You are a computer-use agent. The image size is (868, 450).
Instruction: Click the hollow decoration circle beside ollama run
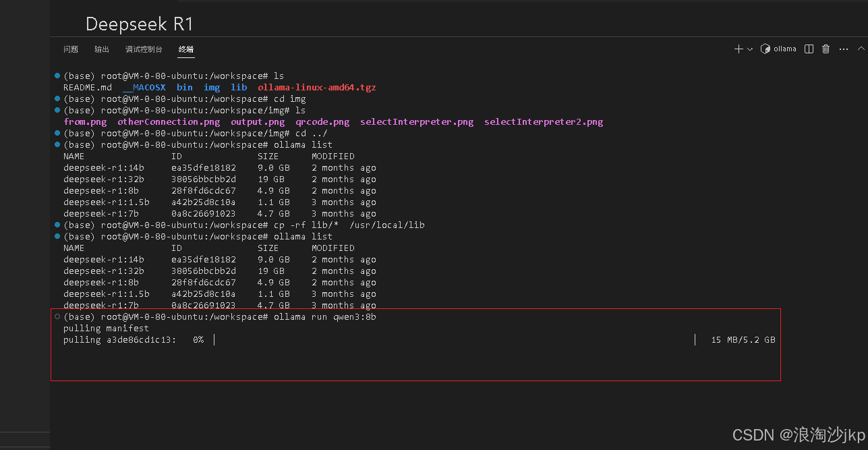click(x=57, y=316)
